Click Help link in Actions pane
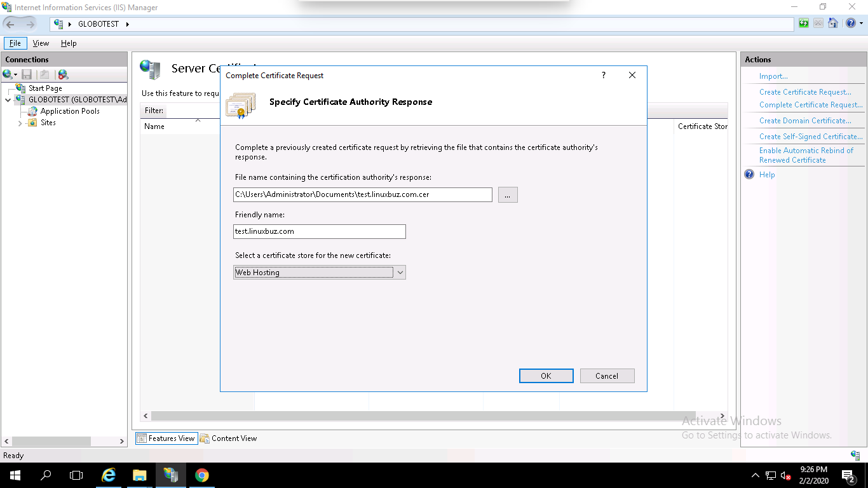The image size is (868, 488). [767, 175]
